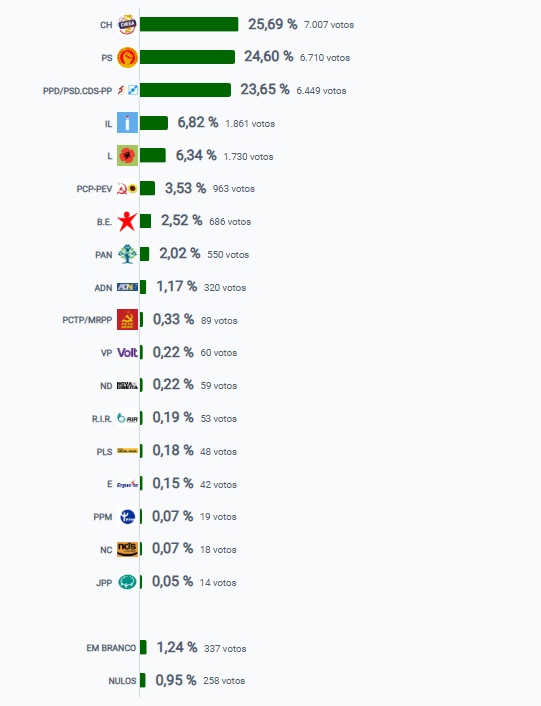541x706 pixels.
Task: Click the B.E. red star logo
Action: point(127,221)
